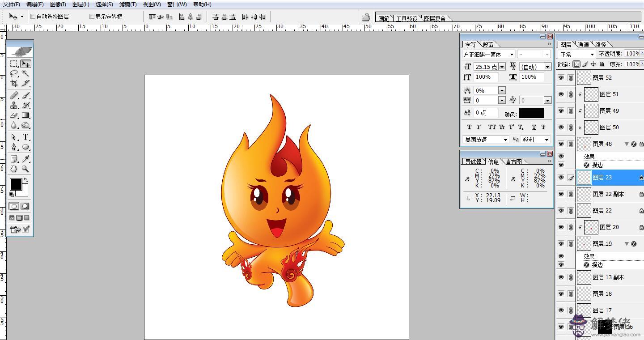The width and height of the screenshot is (644, 340).
Task: Click the Faux Bold text style icon
Action: pyautogui.click(x=469, y=127)
